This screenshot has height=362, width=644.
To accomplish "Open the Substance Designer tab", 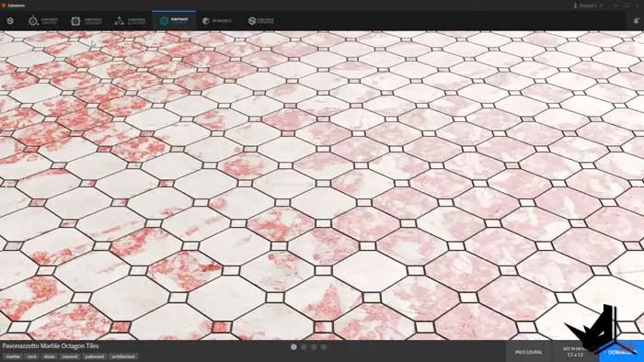I will click(x=86, y=20).
